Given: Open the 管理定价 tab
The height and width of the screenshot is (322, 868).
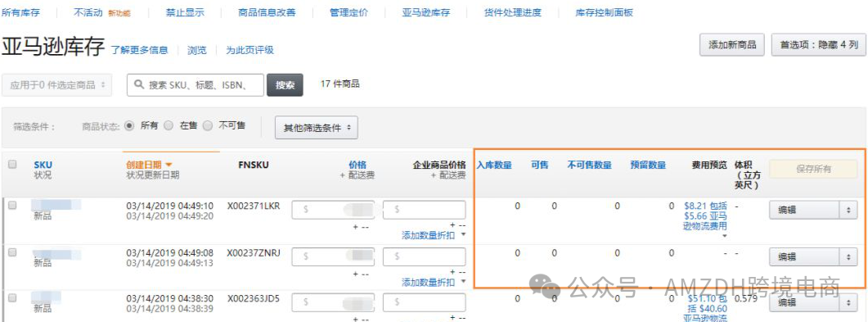Looking at the screenshot, I should (x=349, y=12).
